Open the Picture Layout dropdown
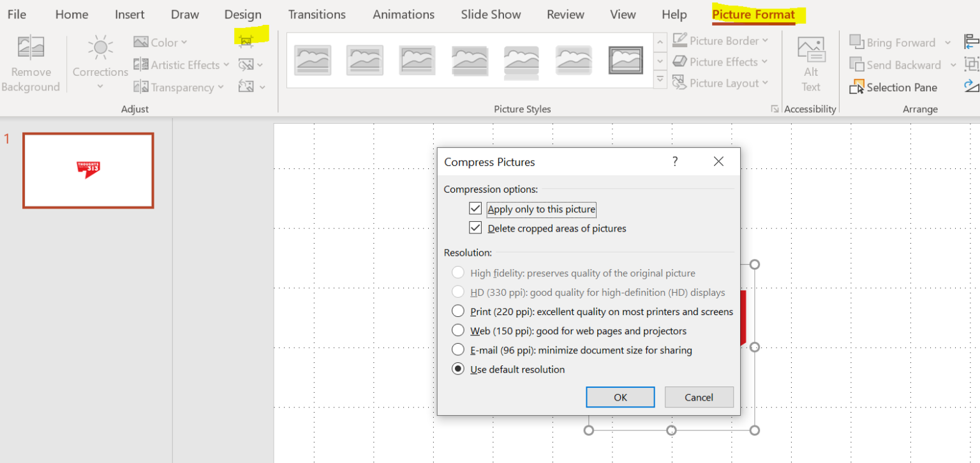Viewport: 980px width, 463px height. tap(720, 83)
